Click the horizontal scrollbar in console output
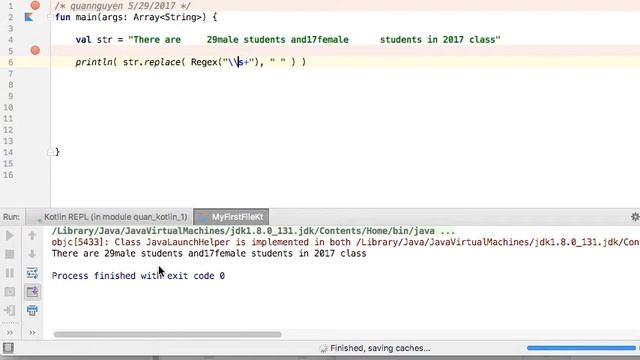This screenshot has height=360, width=640. pyautogui.click(x=167, y=334)
